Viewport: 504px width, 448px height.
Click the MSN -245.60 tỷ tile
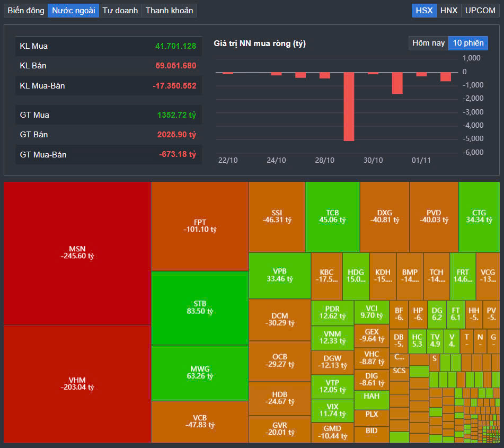(x=77, y=253)
